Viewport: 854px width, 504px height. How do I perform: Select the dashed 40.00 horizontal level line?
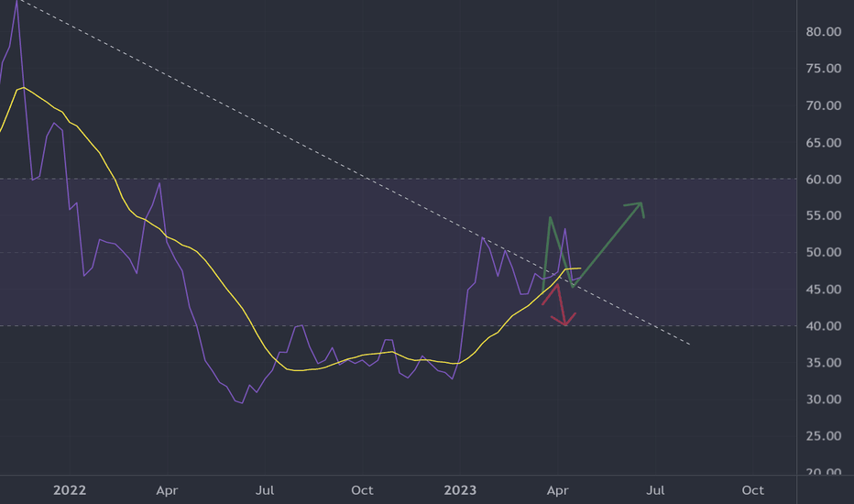pyautogui.click(x=398, y=326)
